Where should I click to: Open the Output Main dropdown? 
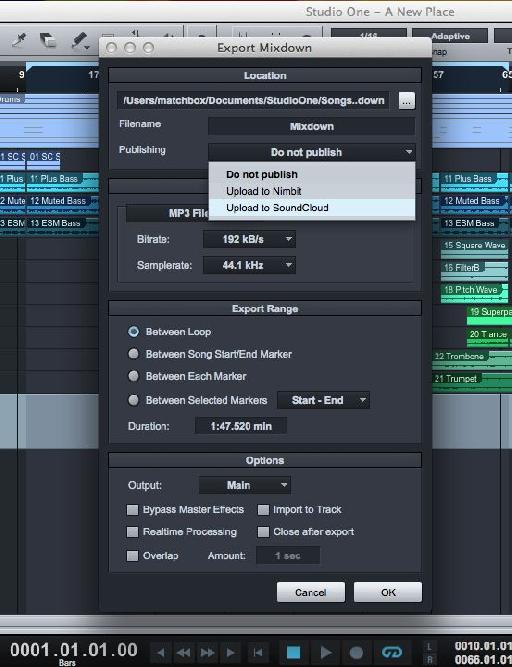(x=245, y=485)
